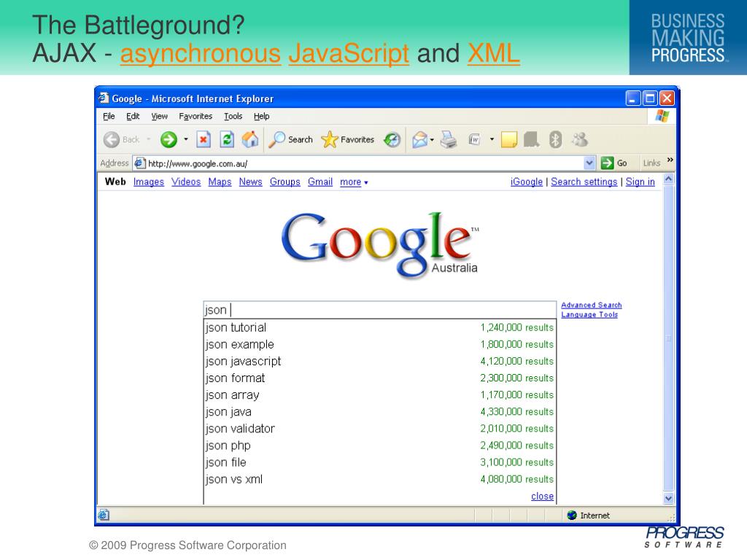Select 'json example' suggestion
The height and width of the screenshot is (560, 747).
379,344
